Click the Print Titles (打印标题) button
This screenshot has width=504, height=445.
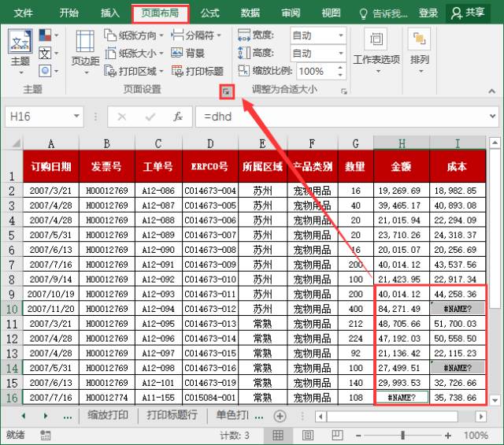197,71
